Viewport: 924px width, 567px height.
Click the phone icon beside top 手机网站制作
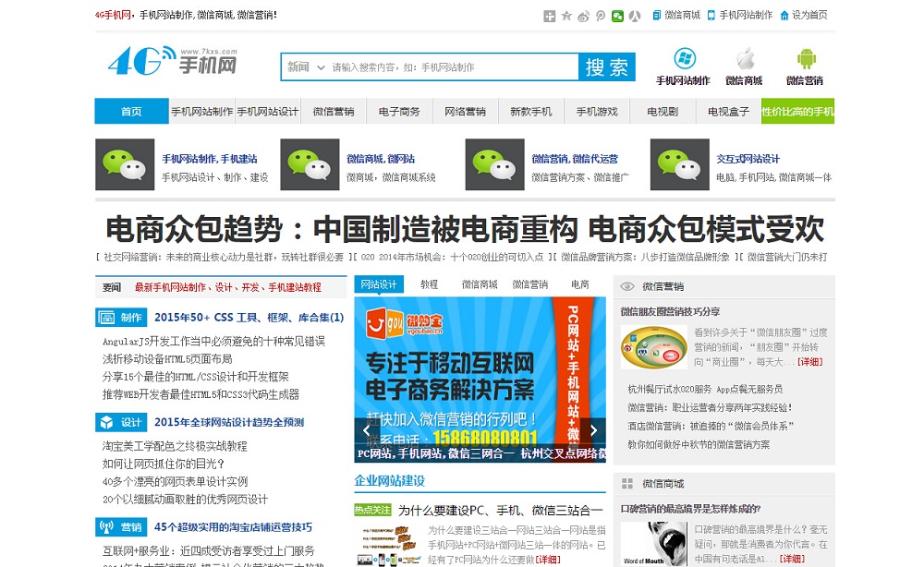[711, 16]
